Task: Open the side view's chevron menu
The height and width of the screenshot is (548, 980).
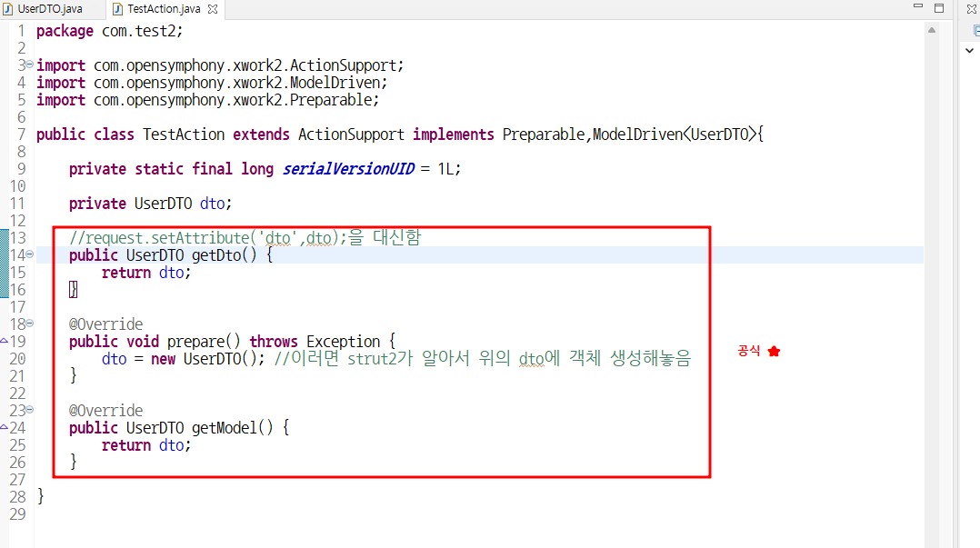Action: click(x=969, y=50)
